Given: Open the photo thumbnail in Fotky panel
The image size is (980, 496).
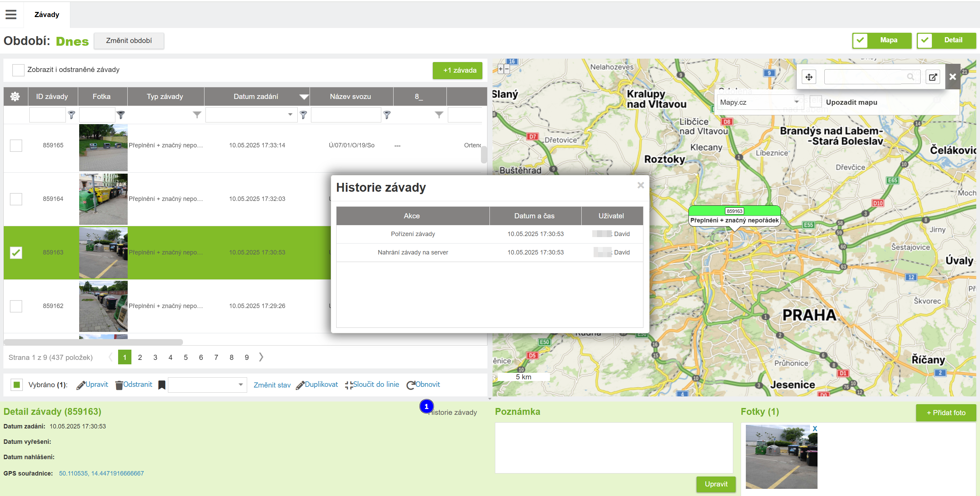Looking at the screenshot, I should click(x=781, y=456).
